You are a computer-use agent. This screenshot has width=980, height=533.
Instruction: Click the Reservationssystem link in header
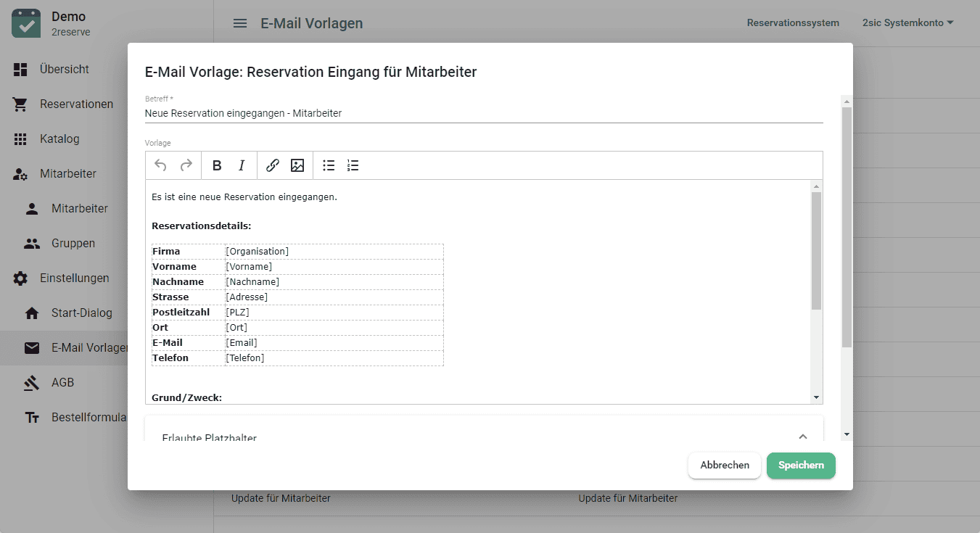point(793,23)
